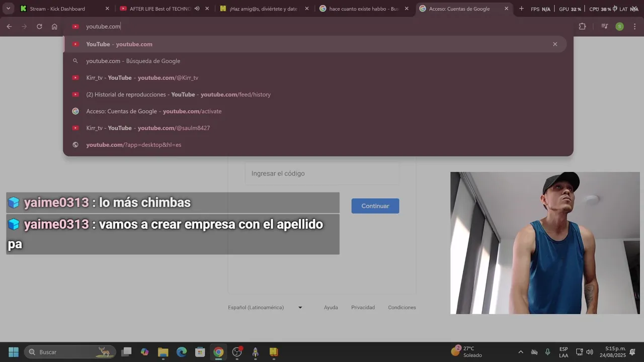This screenshot has height=362, width=644.
Task: Switch to Google Chrome in the taskbar
Action: click(x=218, y=352)
